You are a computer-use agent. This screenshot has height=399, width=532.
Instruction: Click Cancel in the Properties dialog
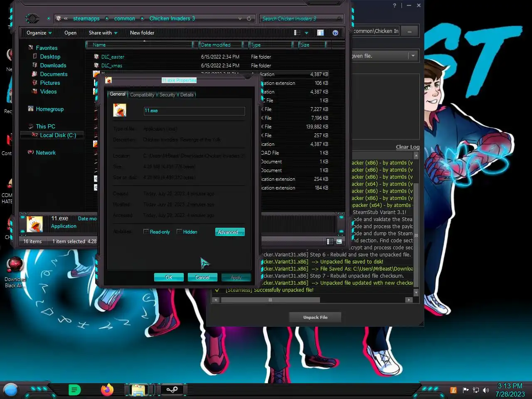point(202,277)
